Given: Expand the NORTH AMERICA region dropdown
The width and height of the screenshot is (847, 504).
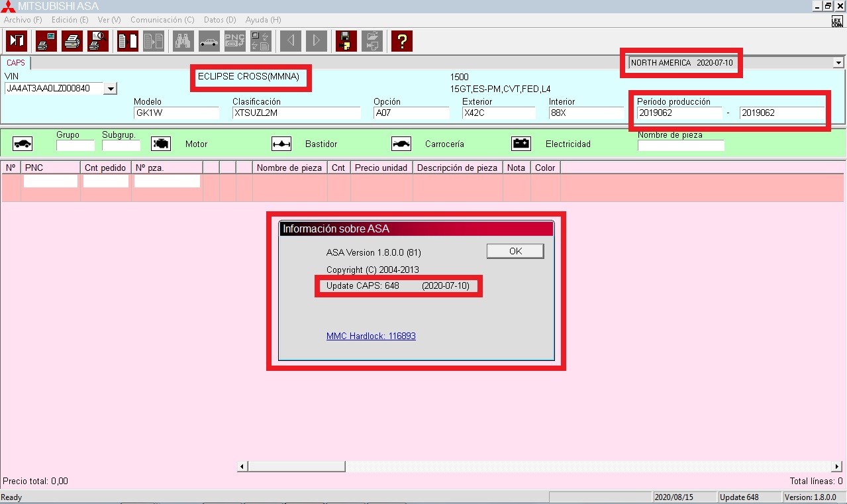Looking at the screenshot, I should coord(838,62).
